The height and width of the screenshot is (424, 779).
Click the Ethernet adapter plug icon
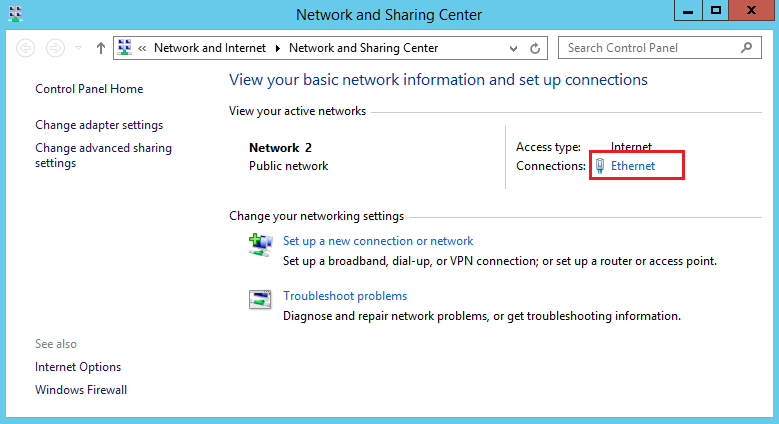pos(600,166)
